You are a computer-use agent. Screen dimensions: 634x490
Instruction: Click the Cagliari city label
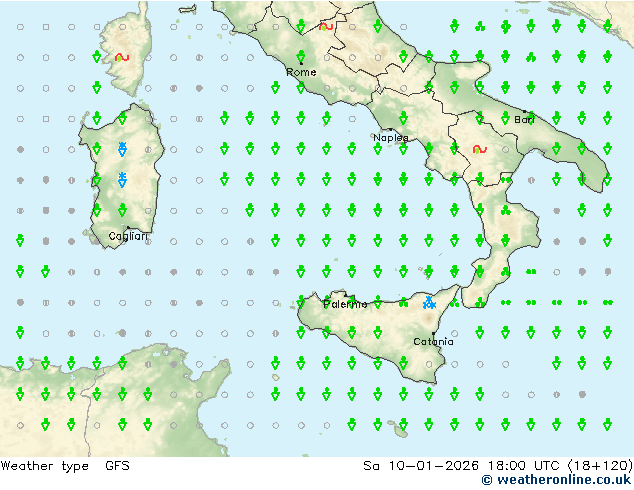tap(128, 236)
